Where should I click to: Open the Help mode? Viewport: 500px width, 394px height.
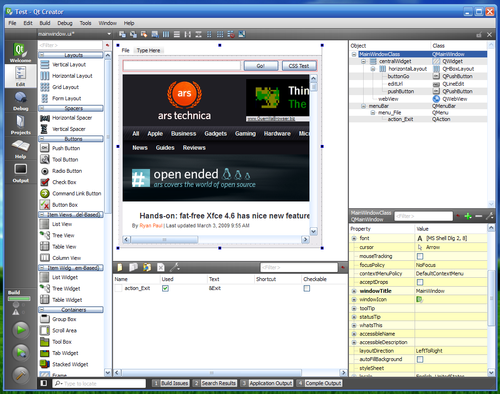[20, 149]
